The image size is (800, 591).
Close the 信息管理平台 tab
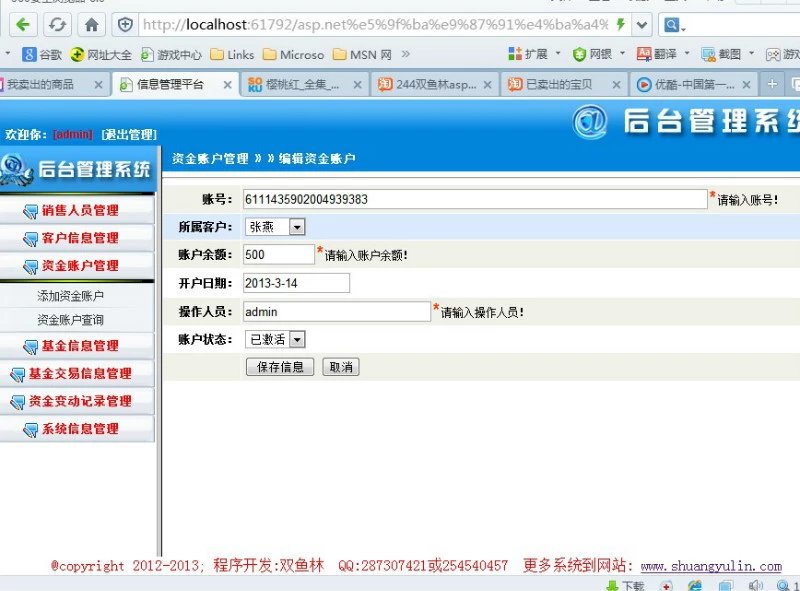coord(228,85)
